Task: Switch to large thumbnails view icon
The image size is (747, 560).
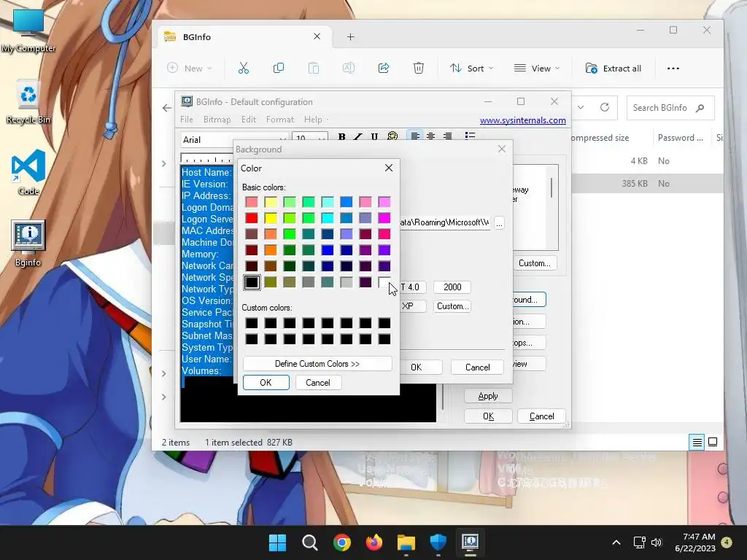Action: pos(713,443)
